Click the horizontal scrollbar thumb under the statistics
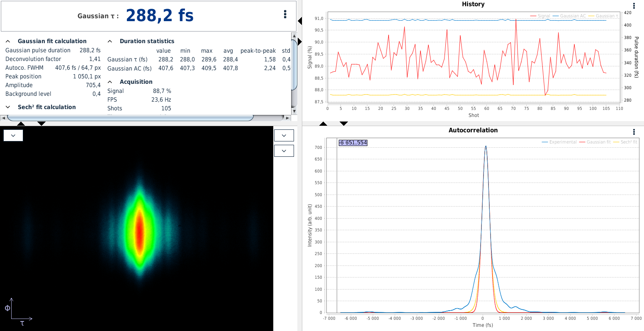Viewport: 644px width, 331px height. click(x=130, y=118)
